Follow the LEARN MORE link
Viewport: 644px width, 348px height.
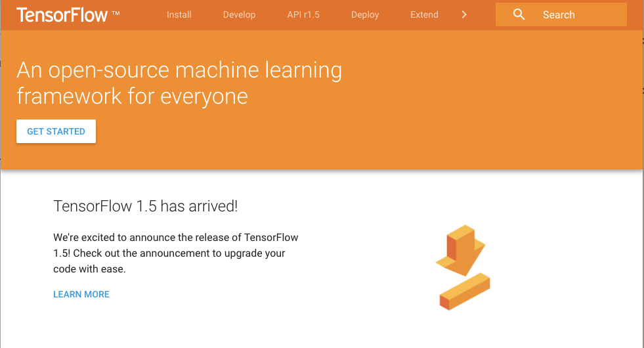[x=81, y=294]
